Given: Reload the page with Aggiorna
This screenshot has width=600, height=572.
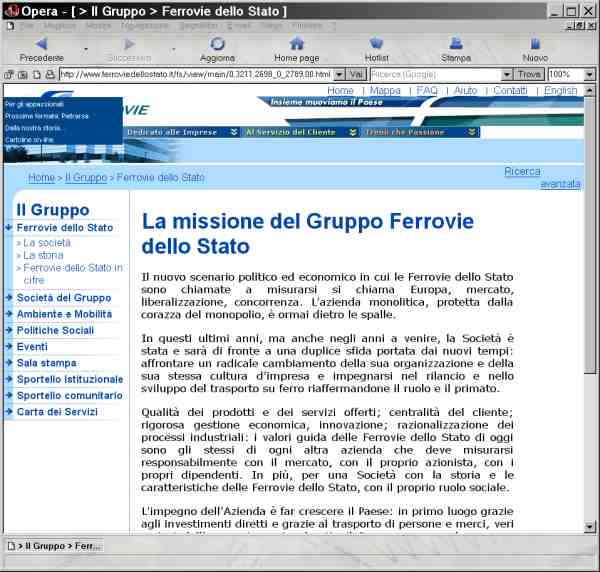Looking at the screenshot, I should [x=217, y=44].
